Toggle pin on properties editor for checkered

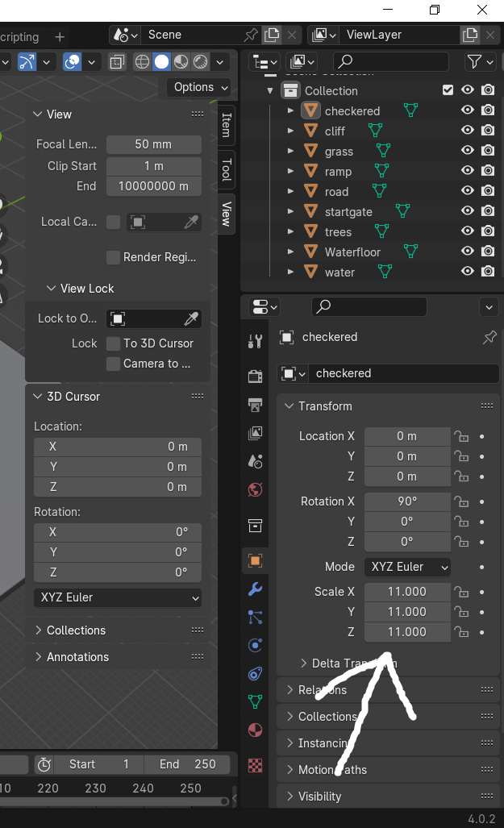click(x=489, y=337)
